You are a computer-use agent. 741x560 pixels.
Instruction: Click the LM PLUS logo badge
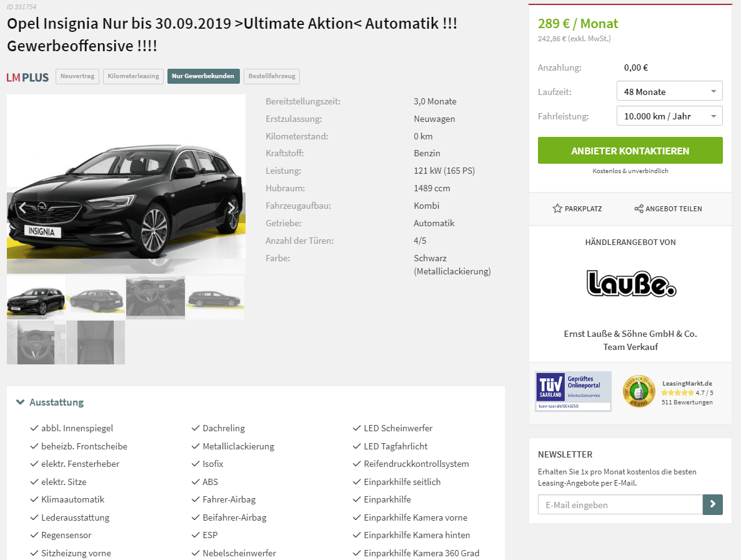pos(27,77)
